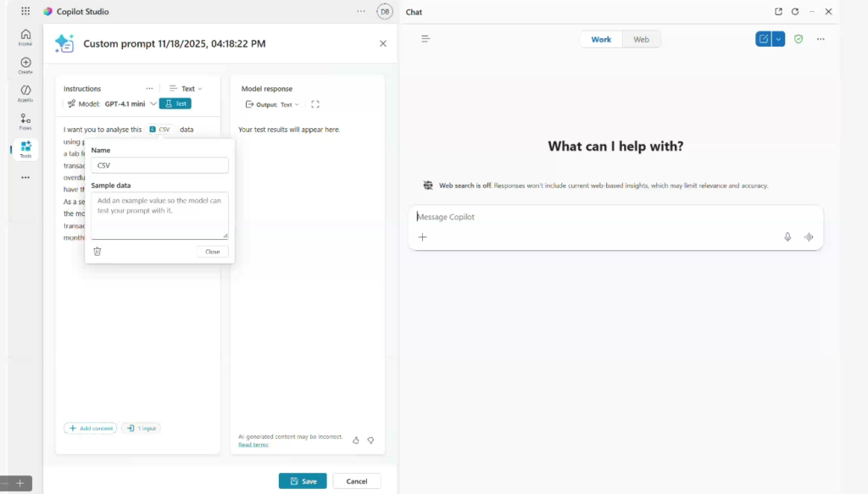
Task: Open Flows in the sidebar
Action: tap(25, 122)
